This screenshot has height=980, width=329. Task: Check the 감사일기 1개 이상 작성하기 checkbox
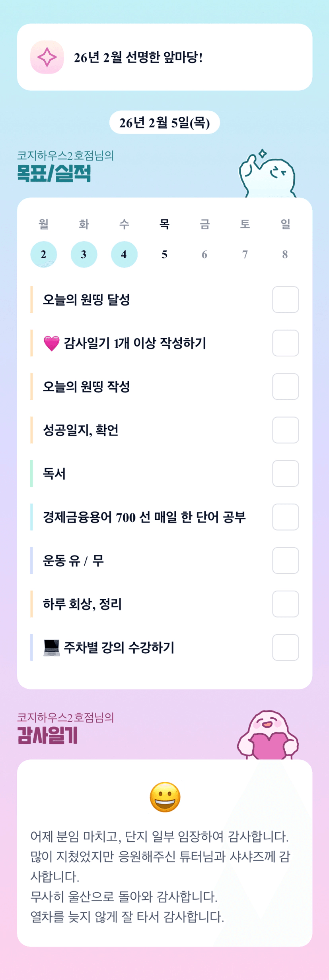(x=285, y=343)
